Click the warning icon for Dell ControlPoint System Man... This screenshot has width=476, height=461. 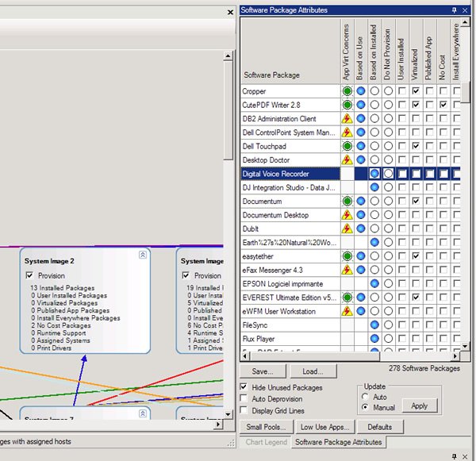347,133
